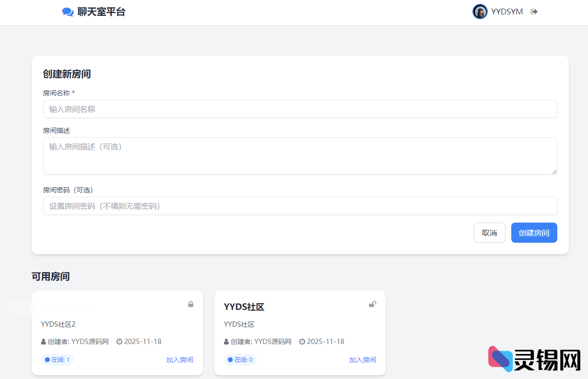The image size is (588, 379).
Task: Click the clock icon on YYDS社区 card
Action: coord(302,342)
